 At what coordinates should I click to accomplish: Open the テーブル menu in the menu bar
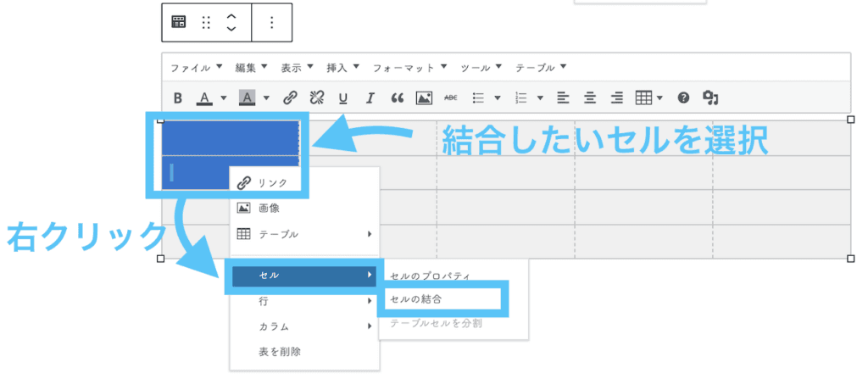click(x=541, y=68)
